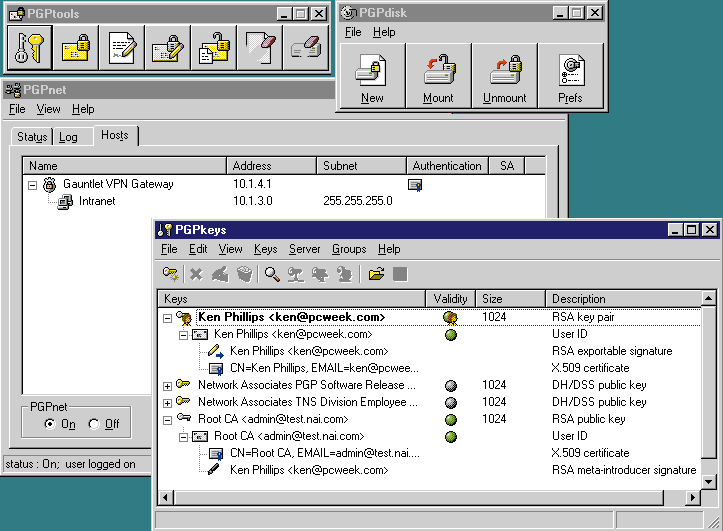Click the gray square icon in PGPkeys toolbar

400,274
